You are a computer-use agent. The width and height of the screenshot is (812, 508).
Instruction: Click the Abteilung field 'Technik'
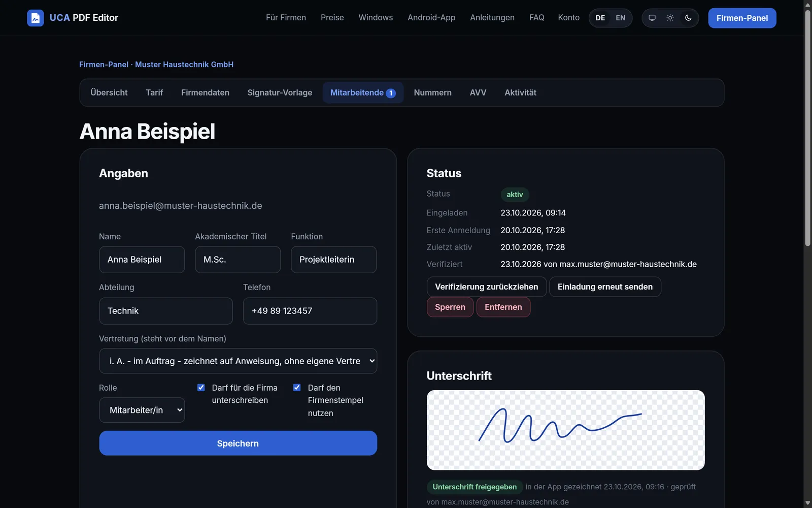coord(166,311)
